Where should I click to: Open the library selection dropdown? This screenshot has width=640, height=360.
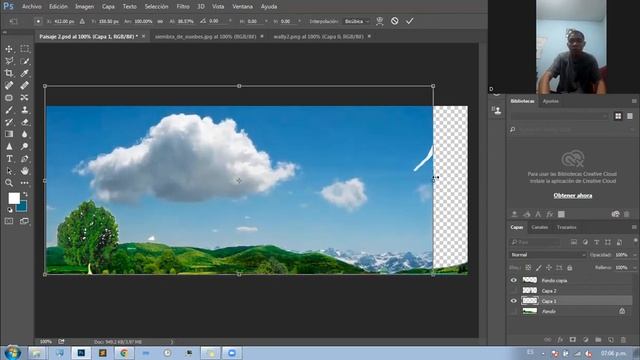559,116
